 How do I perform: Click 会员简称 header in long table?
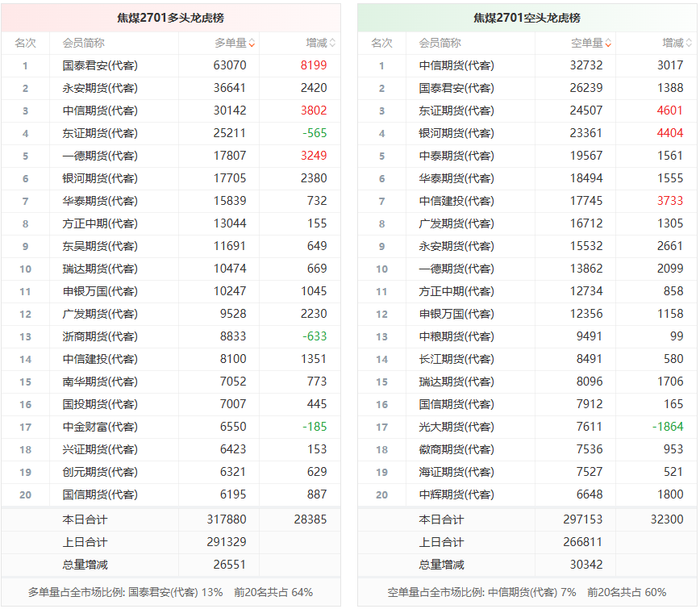point(84,44)
